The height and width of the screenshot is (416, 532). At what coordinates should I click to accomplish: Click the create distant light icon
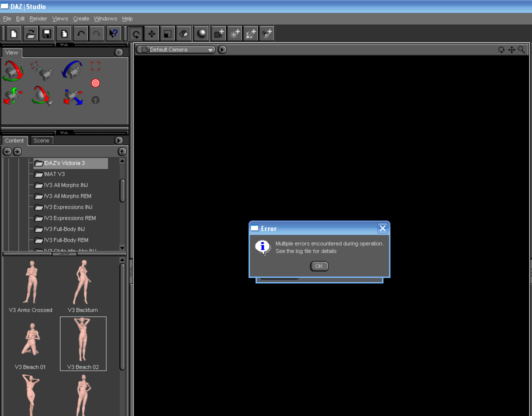coord(250,33)
